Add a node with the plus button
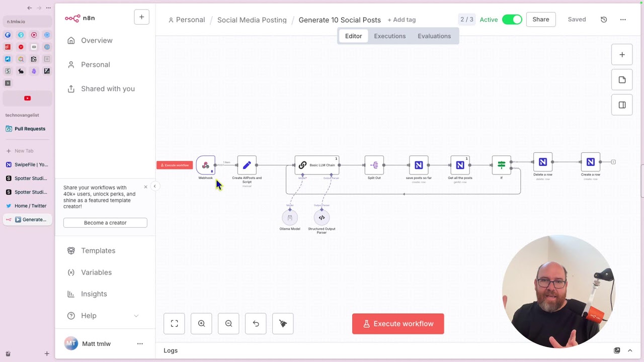The height and width of the screenshot is (362, 644). 622,55
